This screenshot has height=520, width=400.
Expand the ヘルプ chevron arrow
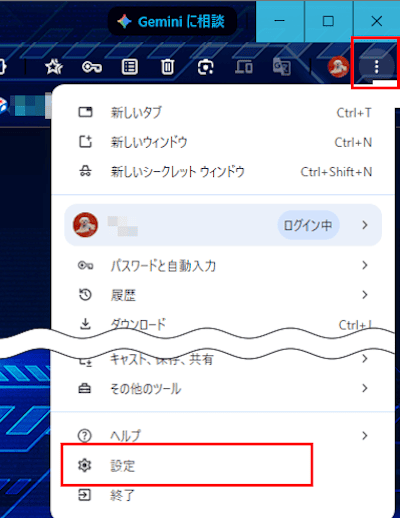(365, 435)
